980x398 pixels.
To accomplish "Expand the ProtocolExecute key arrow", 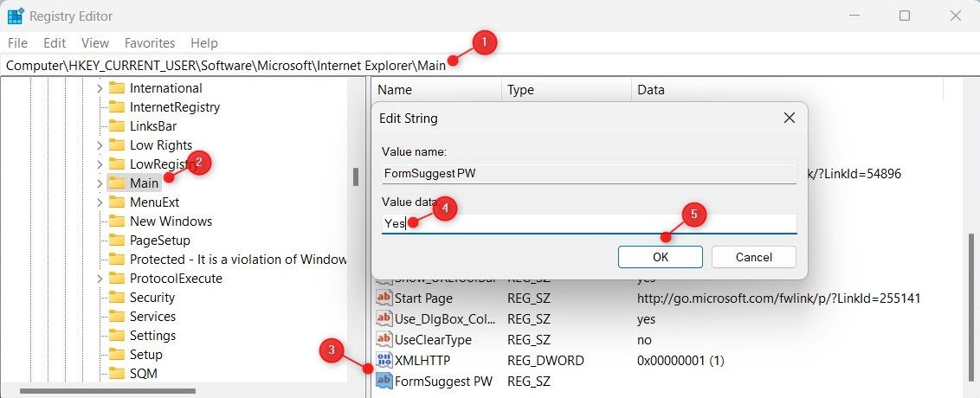I will (x=100, y=279).
